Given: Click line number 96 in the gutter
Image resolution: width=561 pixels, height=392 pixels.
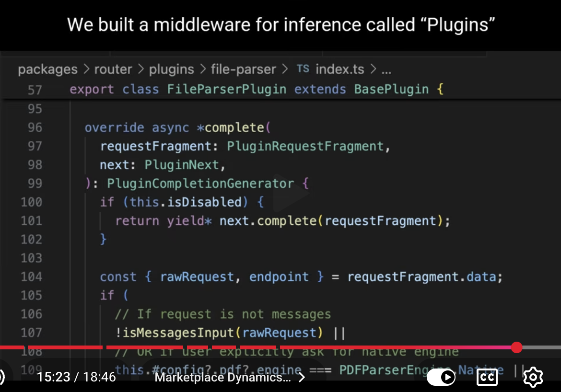Looking at the screenshot, I should pyautogui.click(x=35, y=127).
